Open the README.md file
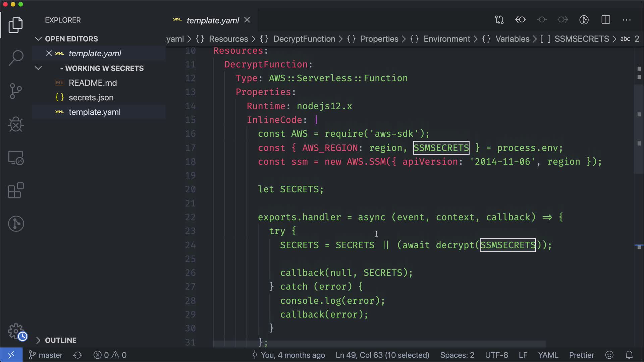This screenshot has width=644, height=362. point(93,83)
